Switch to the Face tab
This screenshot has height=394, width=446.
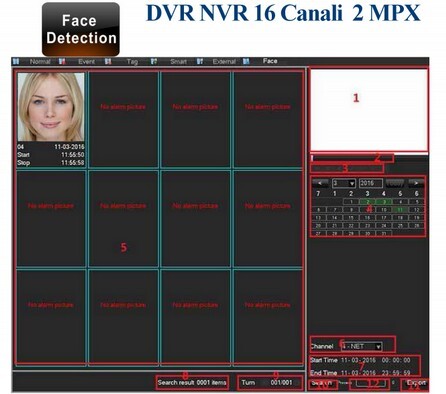(270, 61)
